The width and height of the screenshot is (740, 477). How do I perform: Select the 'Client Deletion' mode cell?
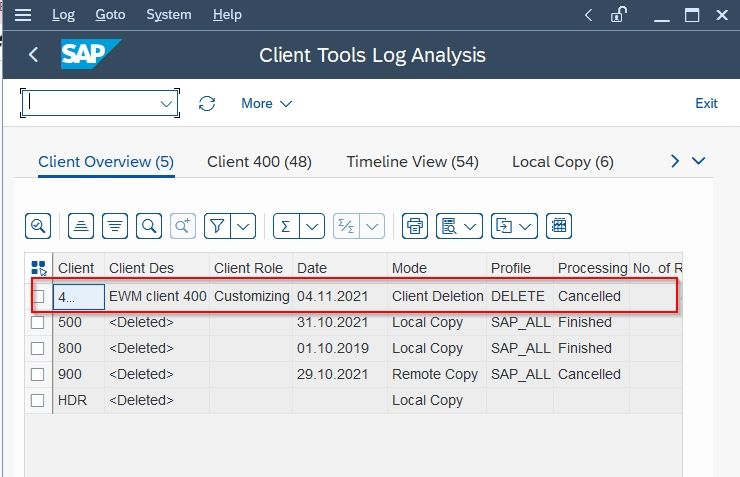tap(437, 296)
